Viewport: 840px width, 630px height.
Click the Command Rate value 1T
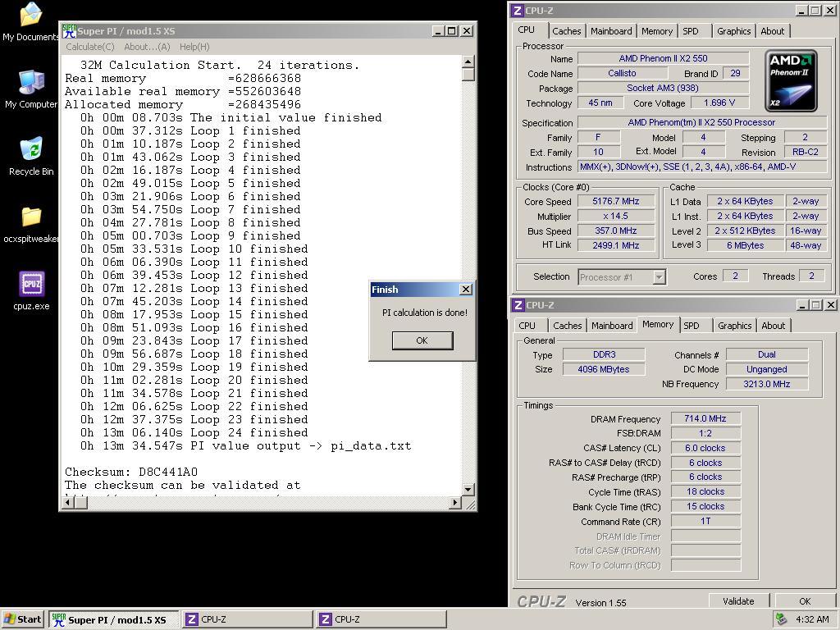(705, 521)
